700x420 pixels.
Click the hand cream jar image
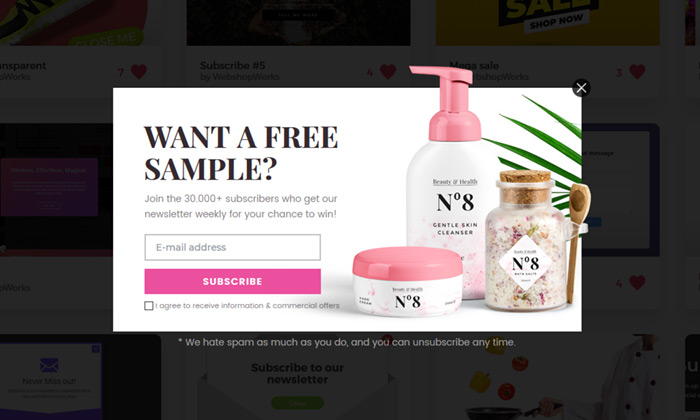coord(408,282)
